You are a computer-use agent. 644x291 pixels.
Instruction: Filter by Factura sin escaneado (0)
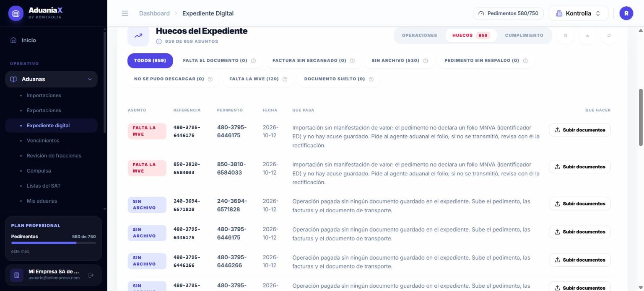tap(314, 61)
